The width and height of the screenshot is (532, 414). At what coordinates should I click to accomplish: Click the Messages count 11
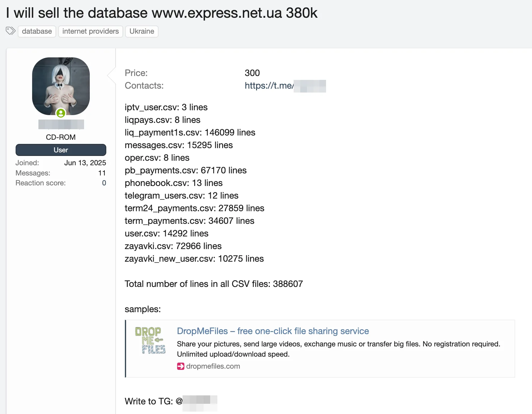point(102,173)
